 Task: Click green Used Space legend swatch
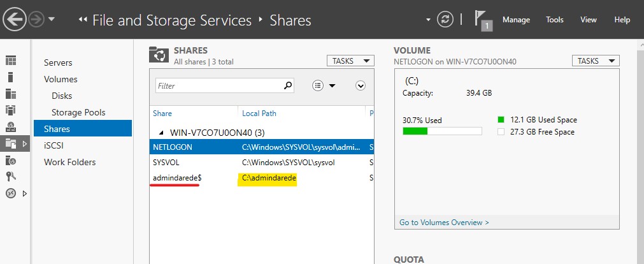pyautogui.click(x=501, y=120)
